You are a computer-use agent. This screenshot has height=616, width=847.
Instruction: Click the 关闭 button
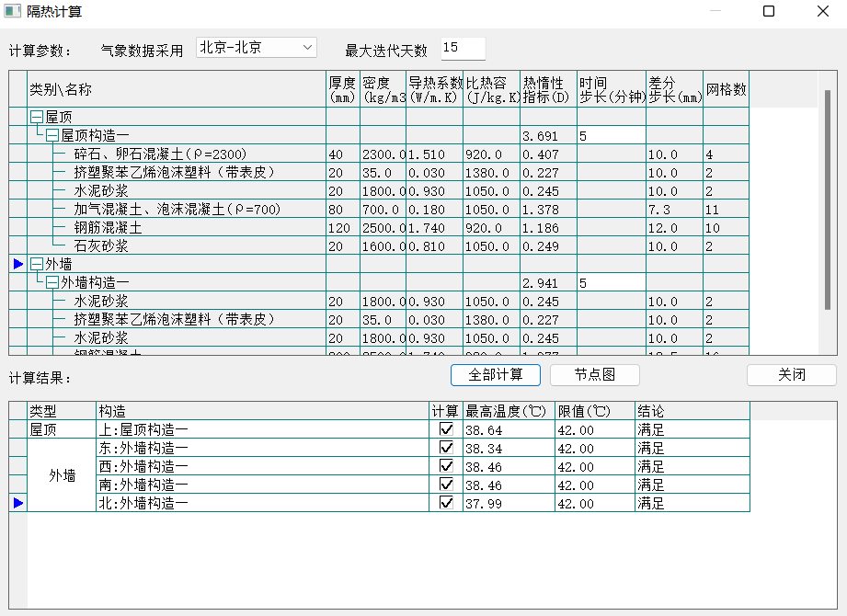click(791, 374)
